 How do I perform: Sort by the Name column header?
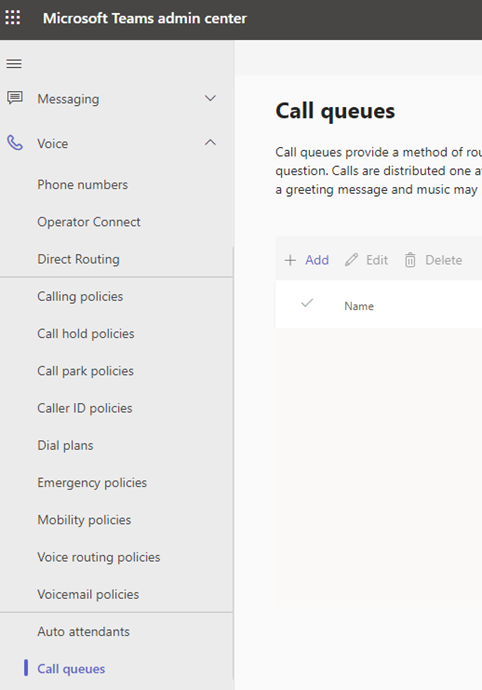[359, 306]
